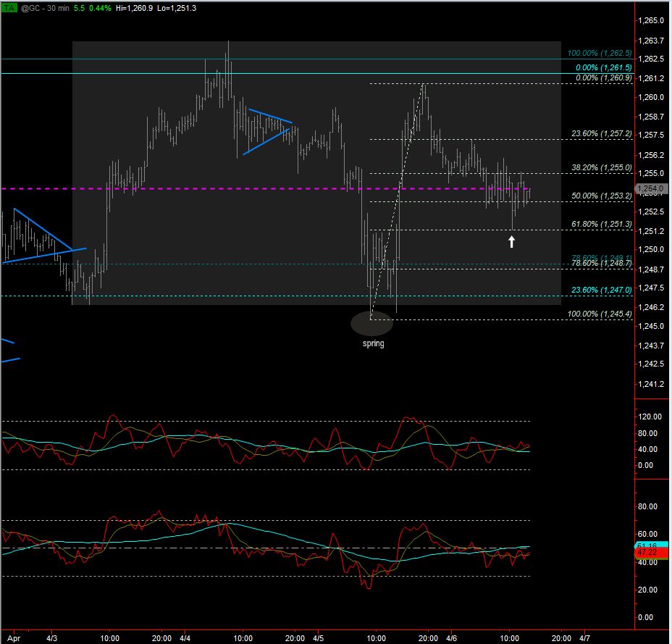Image resolution: width=672 pixels, height=644 pixels.
Task: Click the 20.00 indicator scale label
Action: [647, 590]
